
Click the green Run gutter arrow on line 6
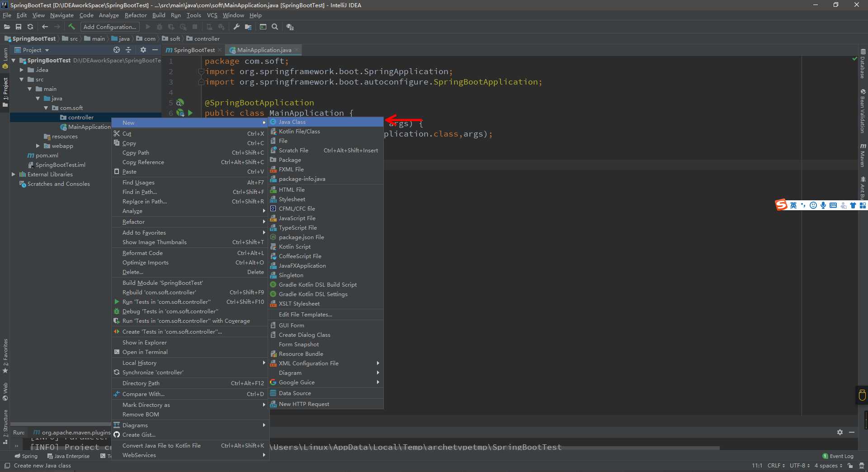point(190,113)
